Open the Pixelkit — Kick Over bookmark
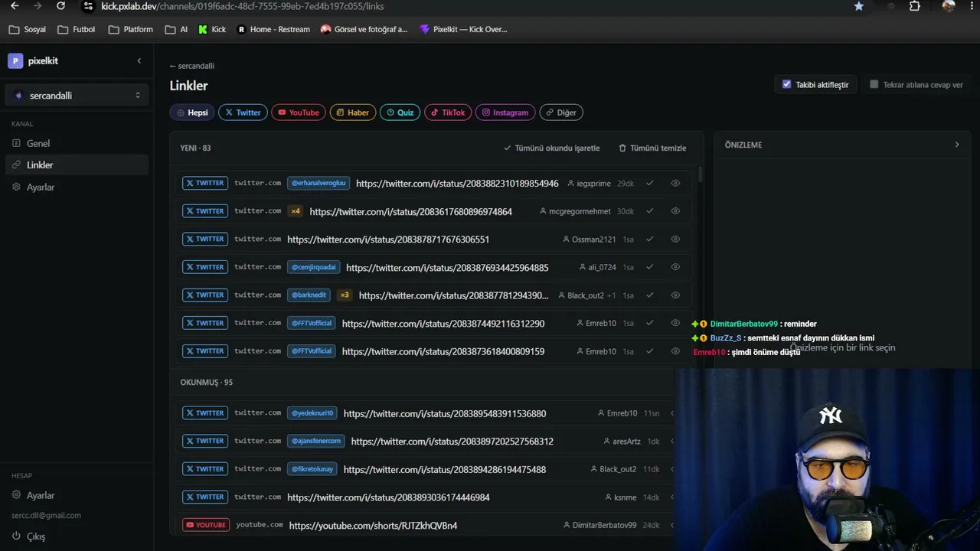The image size is (980, 551). pos(463,30)
